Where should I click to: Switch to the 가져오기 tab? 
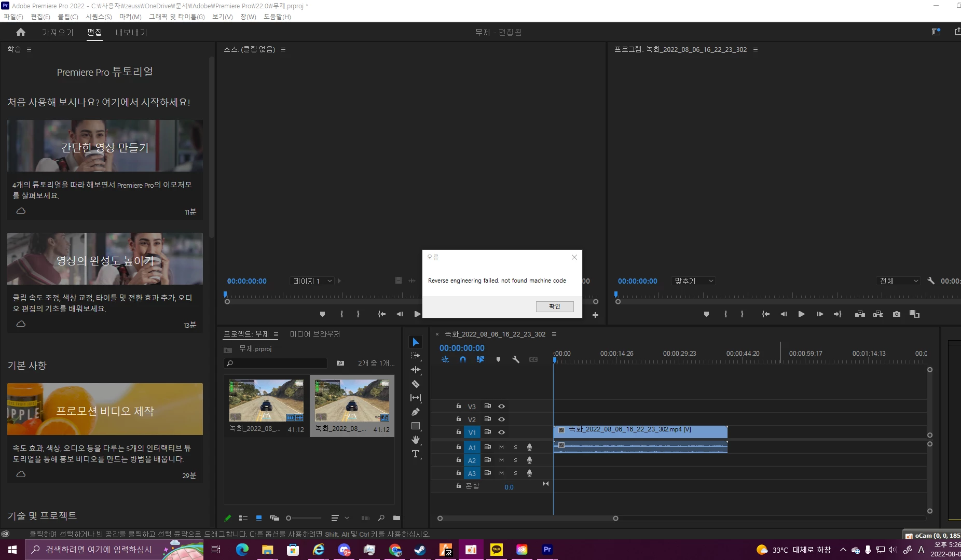coord(58,32)
